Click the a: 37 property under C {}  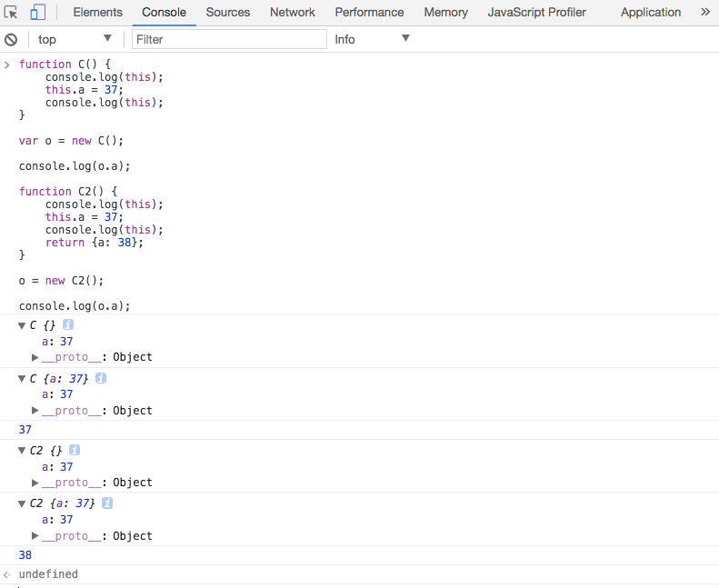[x=57, y=342]
